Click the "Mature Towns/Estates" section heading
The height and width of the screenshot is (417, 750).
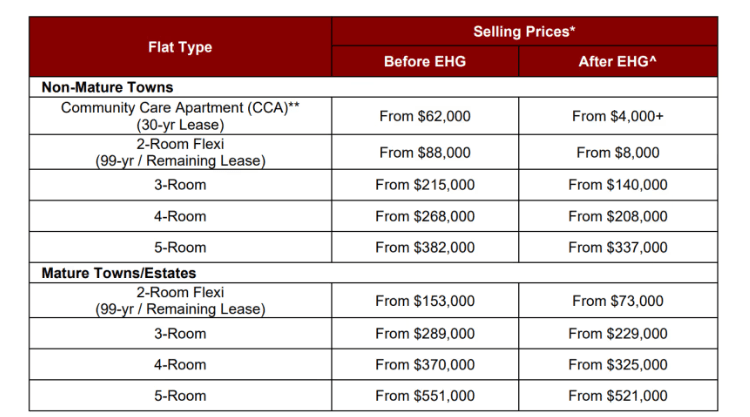coord(119,272)
